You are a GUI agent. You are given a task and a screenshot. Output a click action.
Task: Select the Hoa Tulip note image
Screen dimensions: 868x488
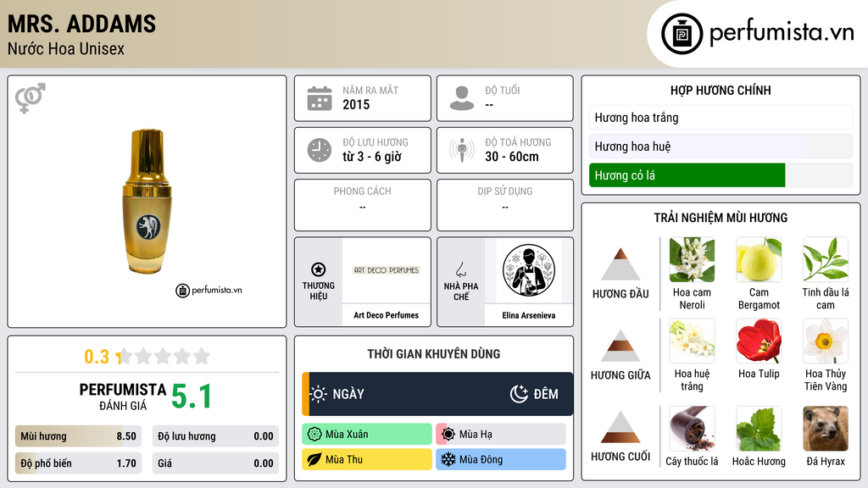pos(759,341)
